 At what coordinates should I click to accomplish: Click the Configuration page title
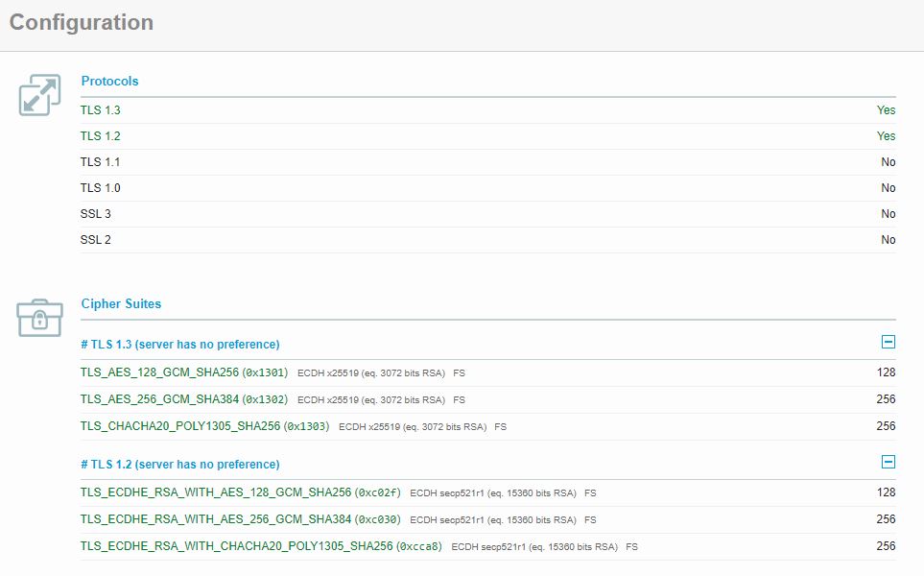click(82, 22)
